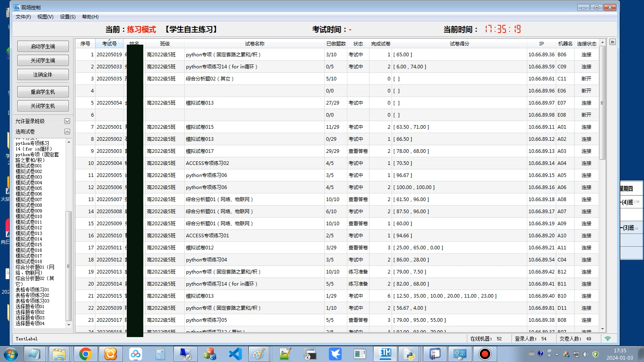This screenshot has width=644, height=362.
Task: Open the calculator icon in the taskbar
Action: 160,354
